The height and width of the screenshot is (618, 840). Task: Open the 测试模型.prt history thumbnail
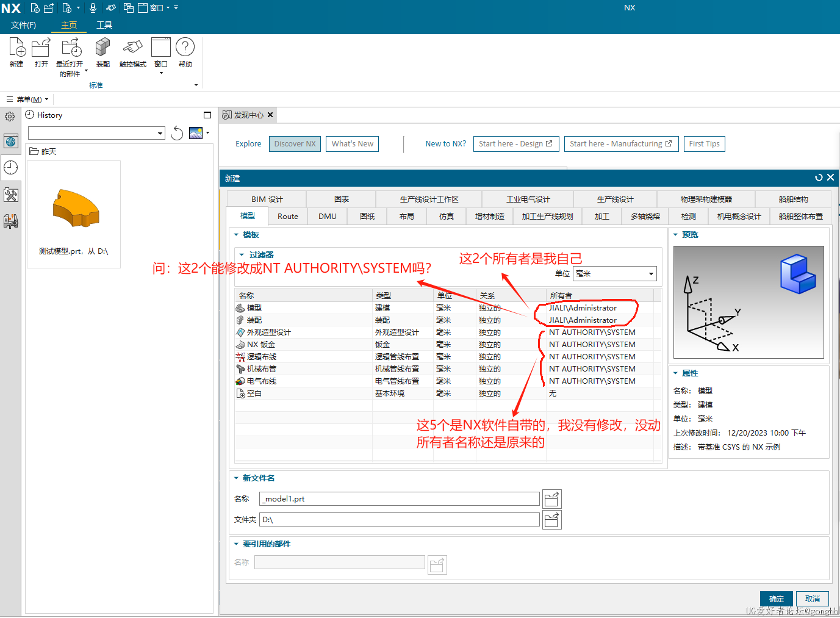click(74, 215)
